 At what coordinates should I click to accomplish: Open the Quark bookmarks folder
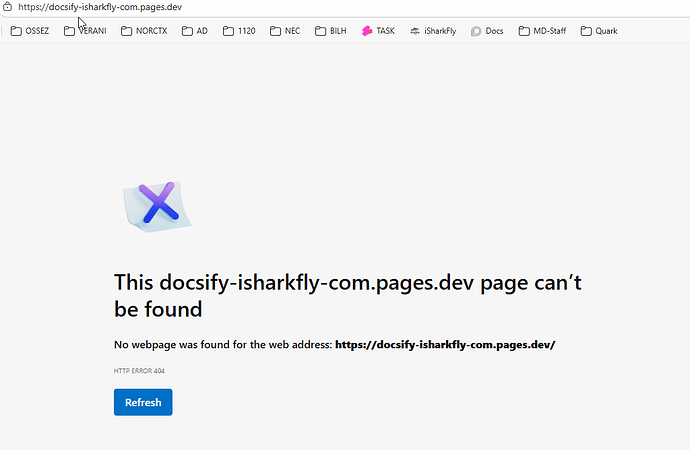599,31
